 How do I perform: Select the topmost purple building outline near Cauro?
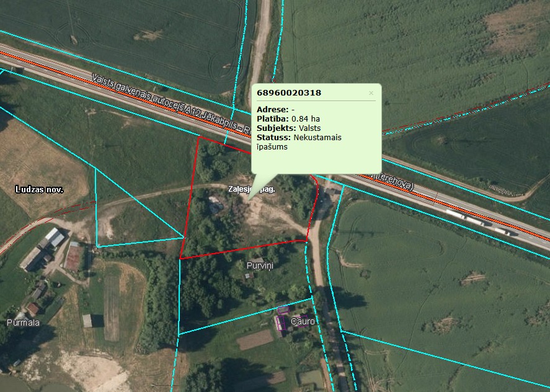tap(283, 310)
